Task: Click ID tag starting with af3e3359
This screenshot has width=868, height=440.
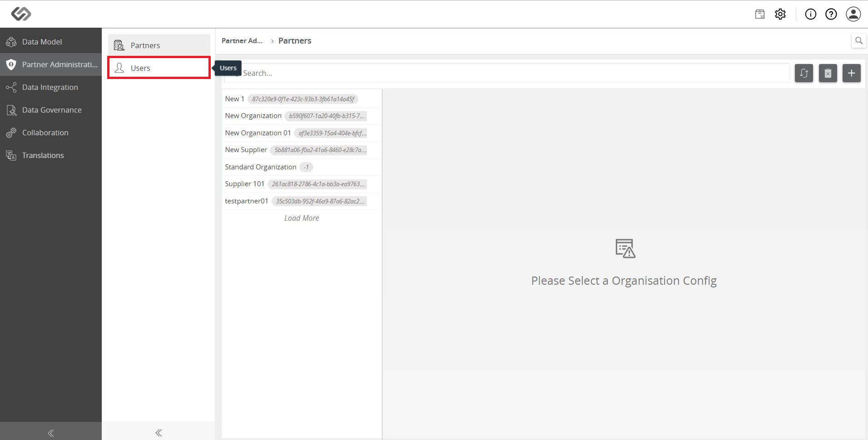Action: [331, 133]
